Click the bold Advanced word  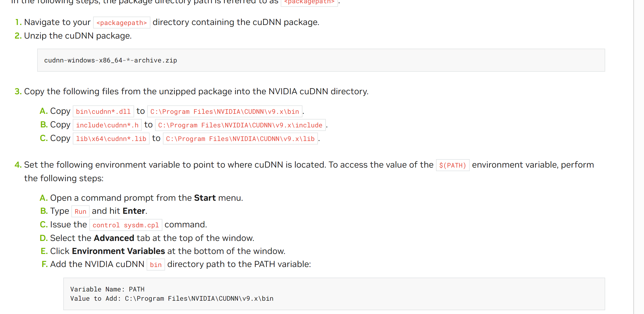114,238
